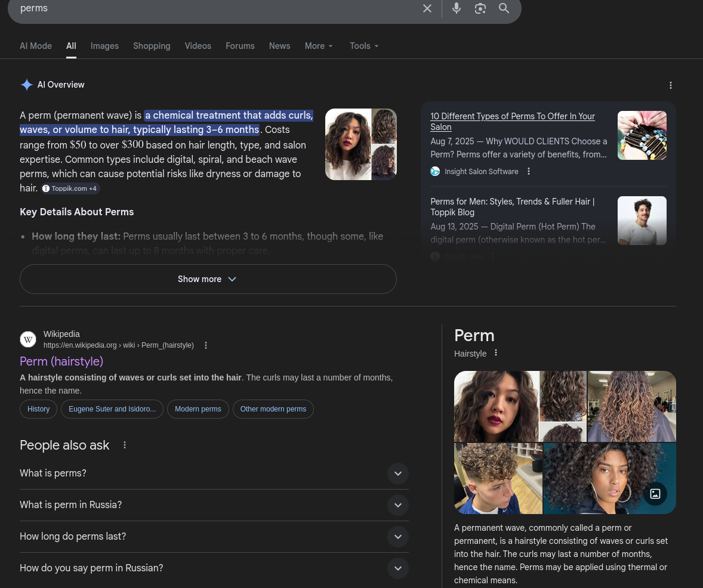The height and width of the screenshot is (588, 703).
Task: Click Show more in AI Overview
Action: [208, 279]
